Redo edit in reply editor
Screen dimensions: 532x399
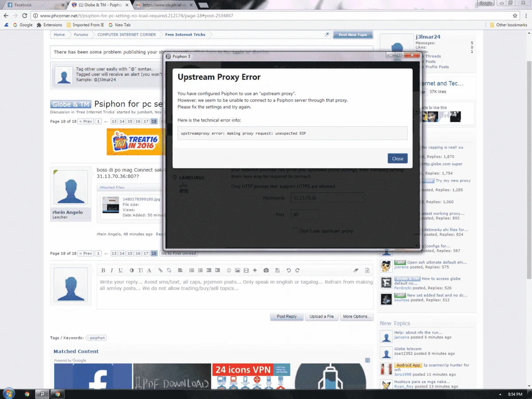(297, 270)
